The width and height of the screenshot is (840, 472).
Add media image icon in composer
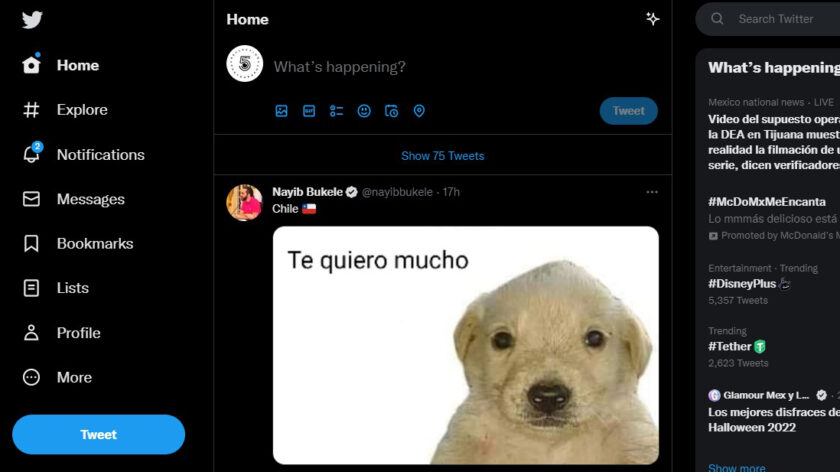(281, 111)
